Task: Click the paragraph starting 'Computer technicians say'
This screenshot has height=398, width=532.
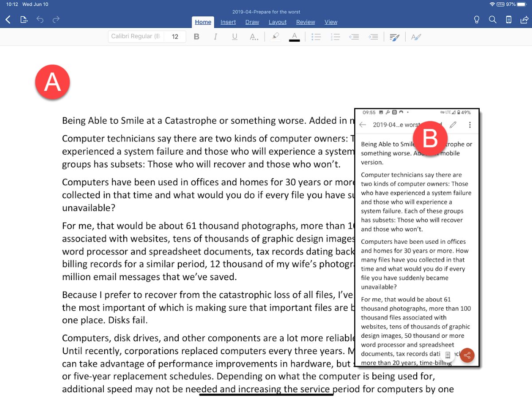Action: (x=208, y=151)
